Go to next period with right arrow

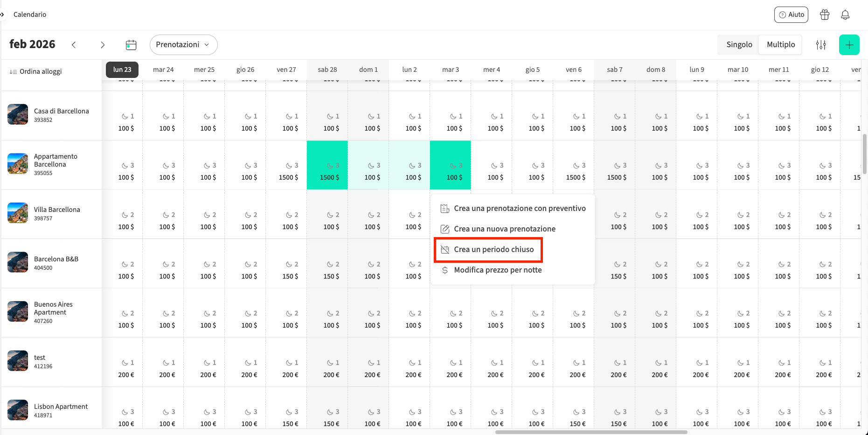pyautogui.click(x=103, y=45)
